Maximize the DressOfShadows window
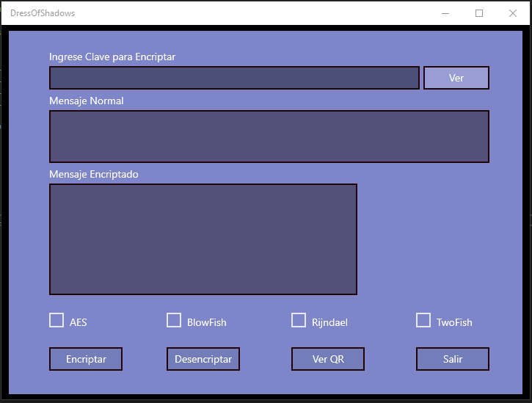 [479, 13]
